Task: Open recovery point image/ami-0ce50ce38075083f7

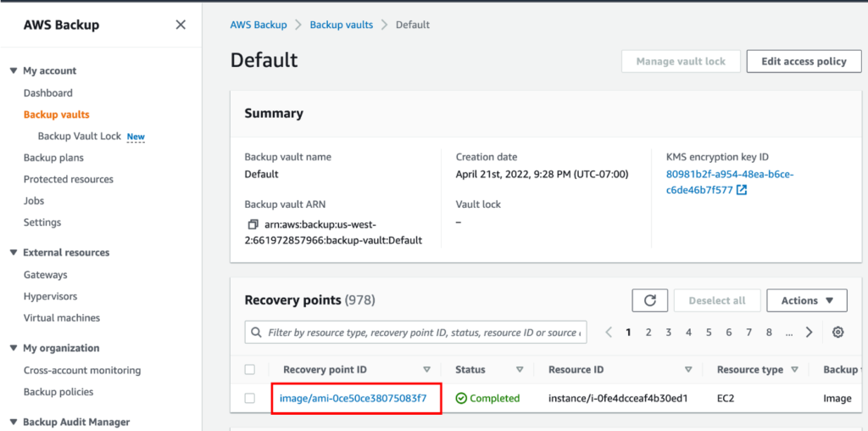Action: 353,398
